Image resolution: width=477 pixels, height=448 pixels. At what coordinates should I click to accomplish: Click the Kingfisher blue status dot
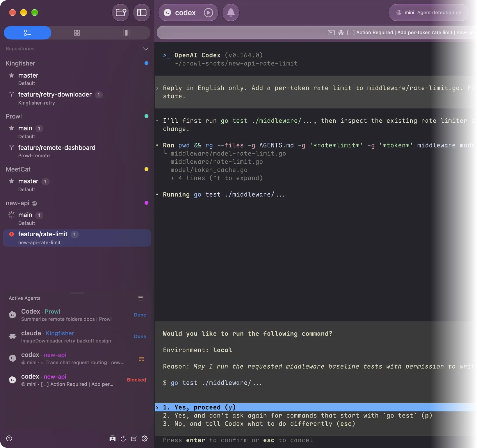146,63
